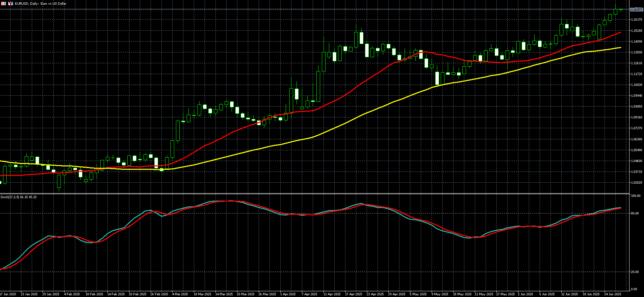Screen dimensions: 644x297
Task: Click the '5 May 2025' date on the time axis
Action: pos(418,294)
